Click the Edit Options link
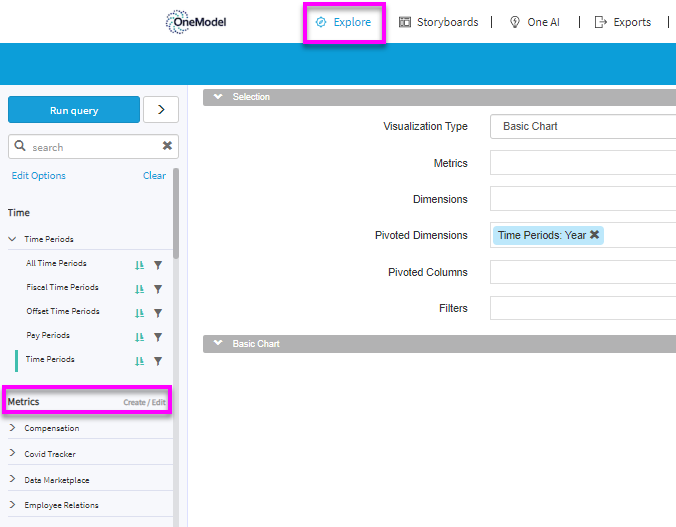 (39, 176)
